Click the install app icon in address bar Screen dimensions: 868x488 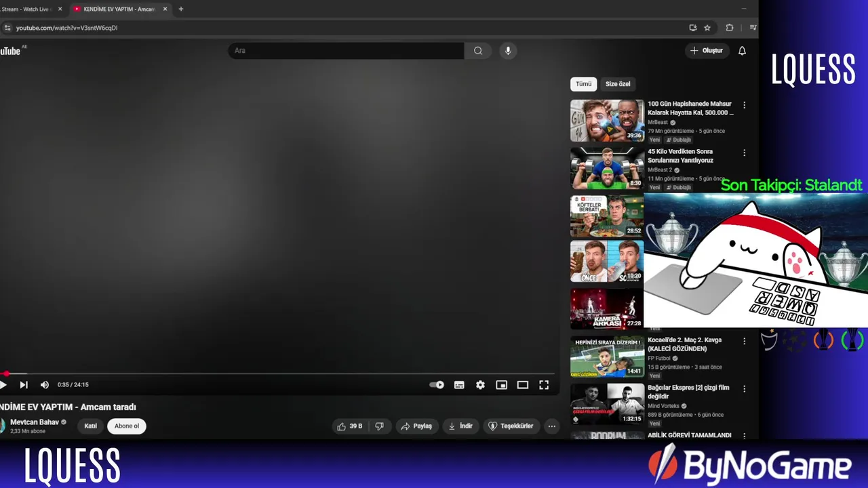(x=693, y=28)
